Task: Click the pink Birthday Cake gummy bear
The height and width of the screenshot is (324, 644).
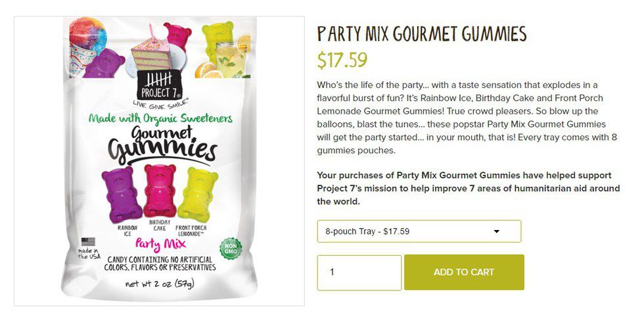Action: click(x=160, y=190)
